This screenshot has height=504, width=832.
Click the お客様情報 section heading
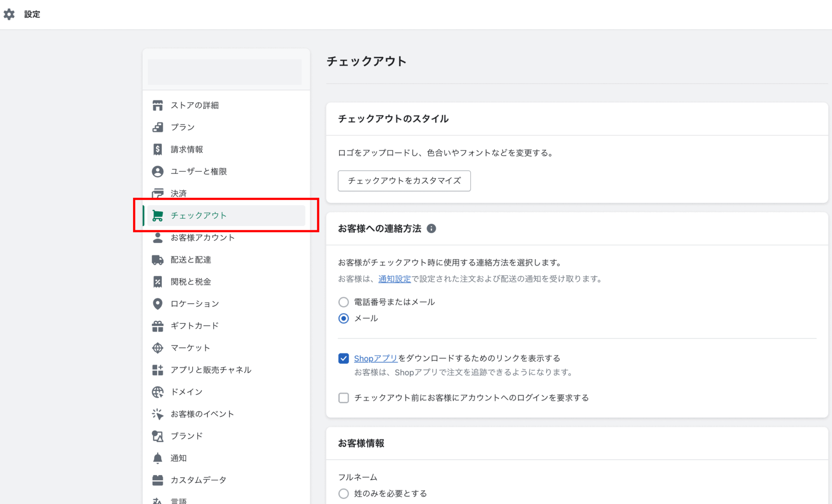[361, 443]
